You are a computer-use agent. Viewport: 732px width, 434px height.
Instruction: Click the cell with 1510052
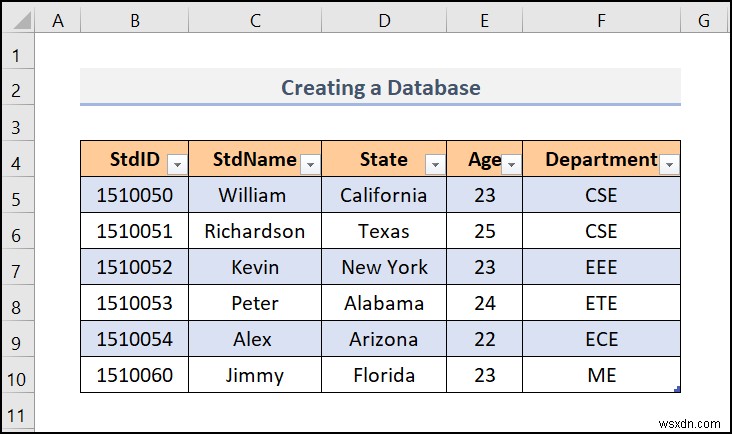134,268
